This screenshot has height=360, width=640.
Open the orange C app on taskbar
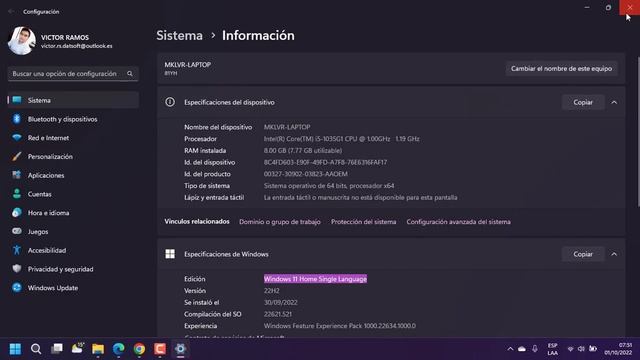point(160,349)
